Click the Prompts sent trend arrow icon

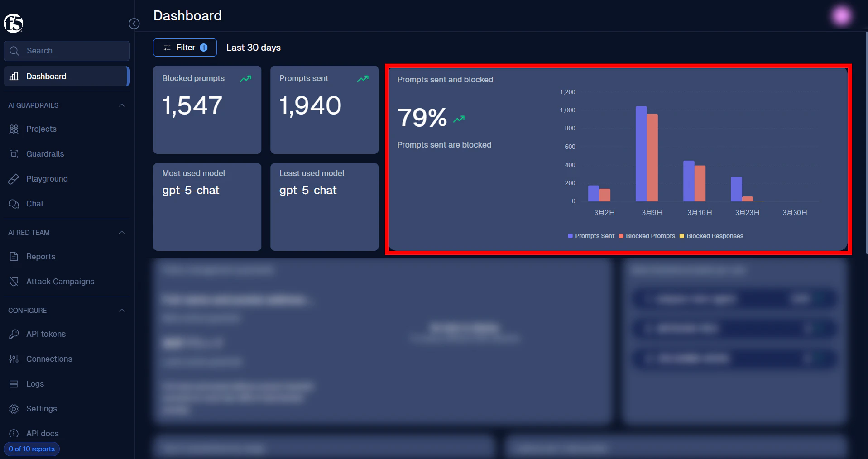tap(363, 79)
